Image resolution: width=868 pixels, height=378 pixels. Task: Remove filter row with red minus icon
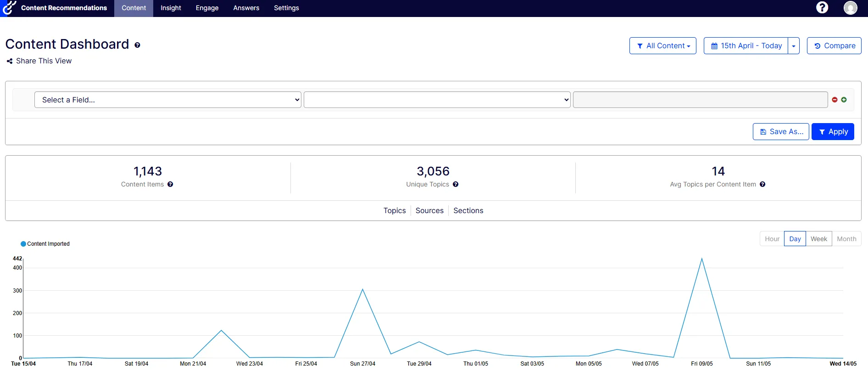tap(835, 100)
